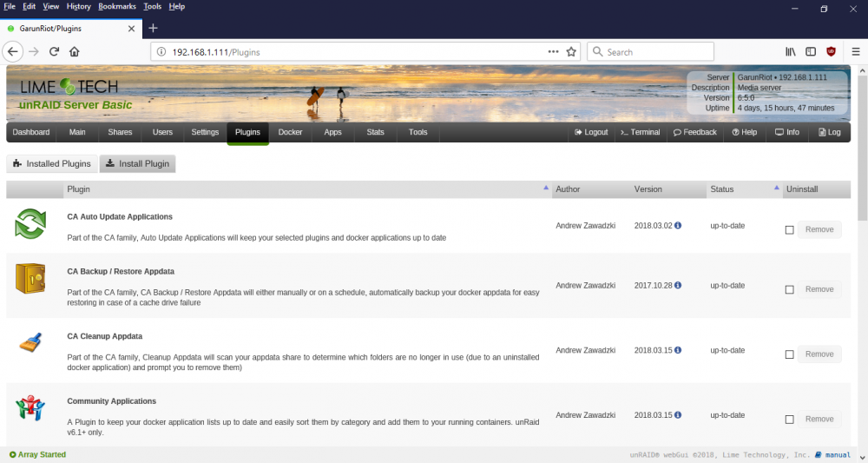Open the Firefox Library icon
The width and height of the screenshot is (868, 463).
pyautogui.click(x=791, y=51)
